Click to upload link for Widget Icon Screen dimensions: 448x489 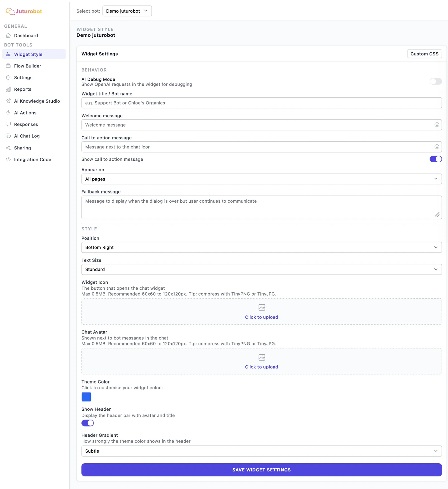click(x=262, y=317)
